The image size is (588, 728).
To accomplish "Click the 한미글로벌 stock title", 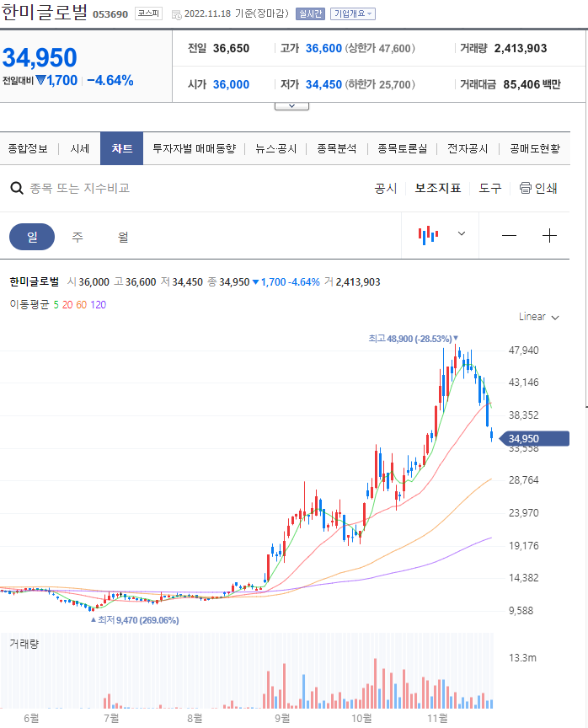I will [44, 12].
